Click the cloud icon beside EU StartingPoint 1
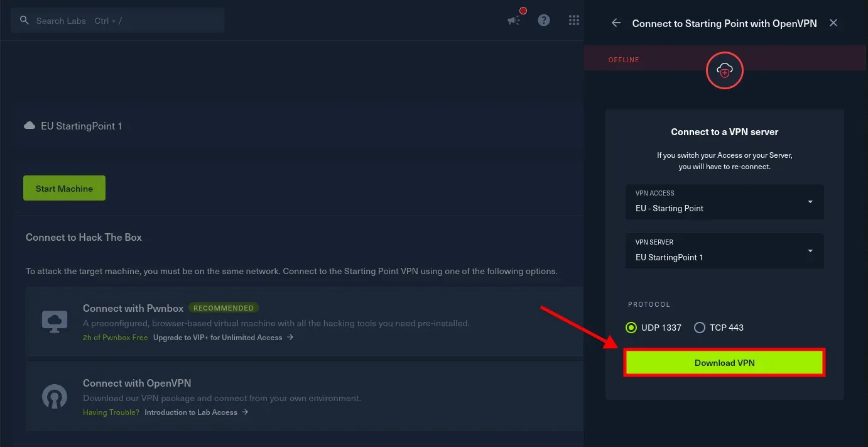 [x=30, y=126]
